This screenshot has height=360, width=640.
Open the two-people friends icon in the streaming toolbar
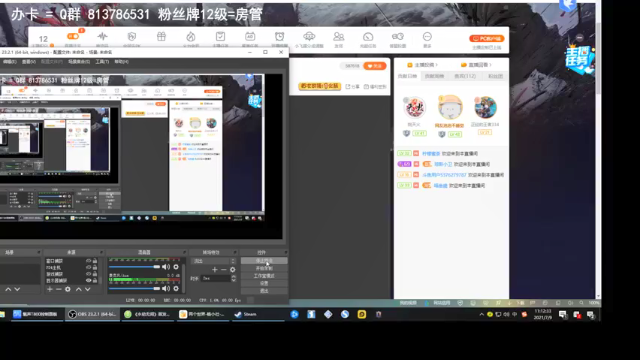338,36
